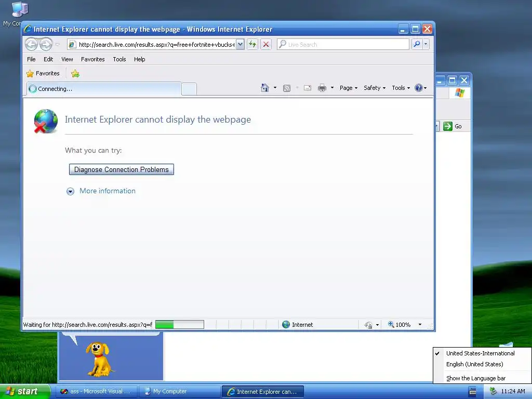Viewport: 532px width, 399px height.
Task: Click the Protected Mode status icon
Action: click(x=368, y=325)
